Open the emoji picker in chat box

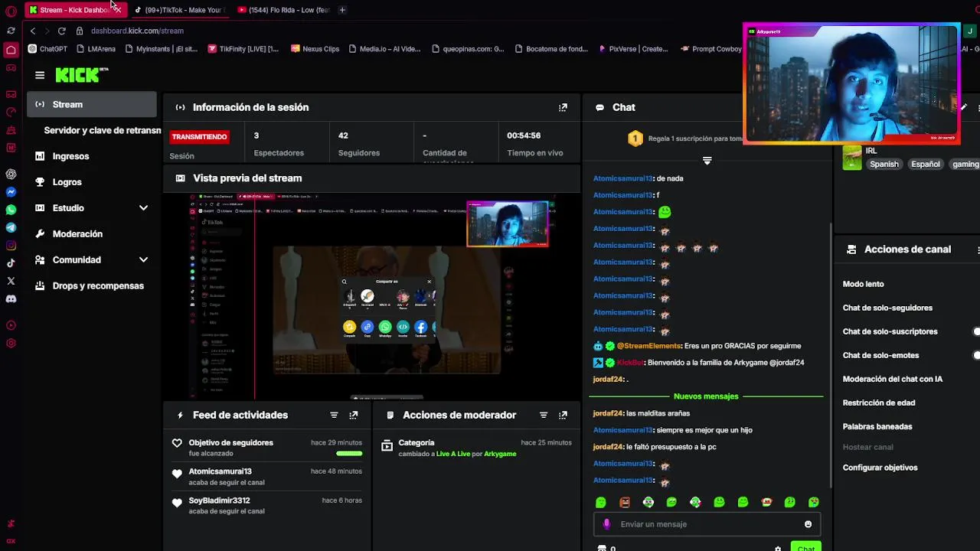click(808, 524)
